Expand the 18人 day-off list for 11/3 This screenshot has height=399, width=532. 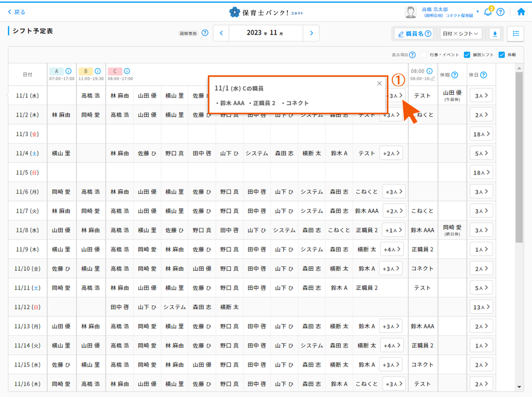[481, 134]
